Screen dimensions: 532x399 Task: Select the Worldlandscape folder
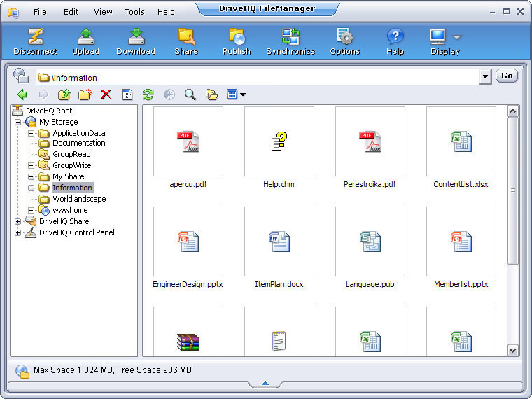click(x=79, y=199)
